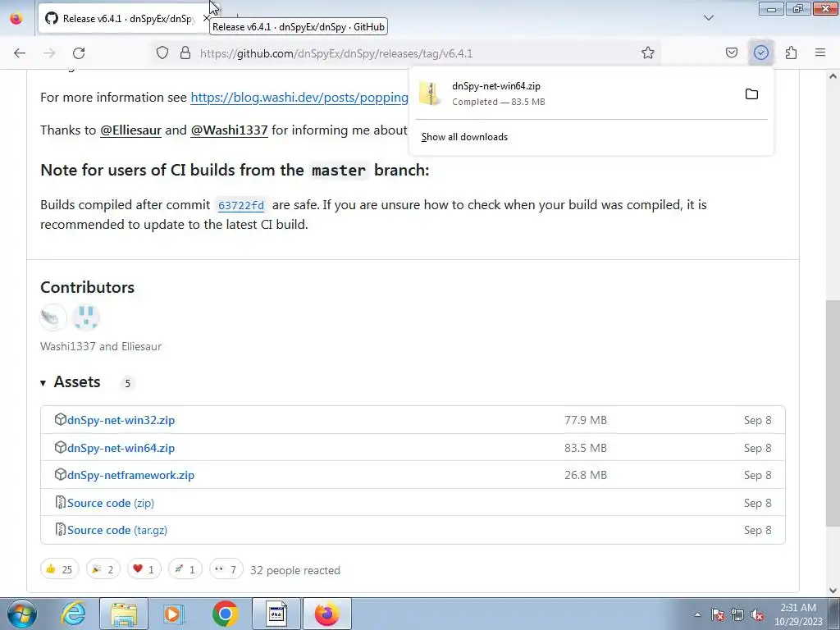The width and height of the screenshot is (840, 630).
Task: Close the Release v6.4.1 tab
Action: [x=206, y=19]
